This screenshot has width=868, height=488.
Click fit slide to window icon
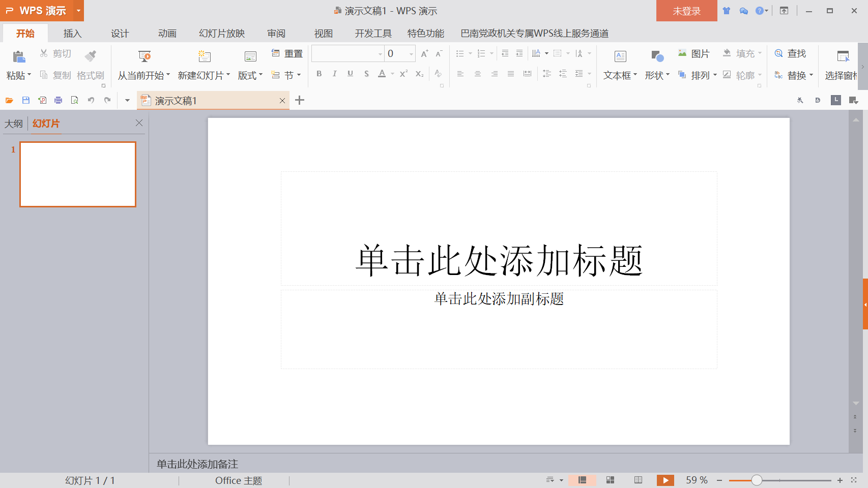854,480
